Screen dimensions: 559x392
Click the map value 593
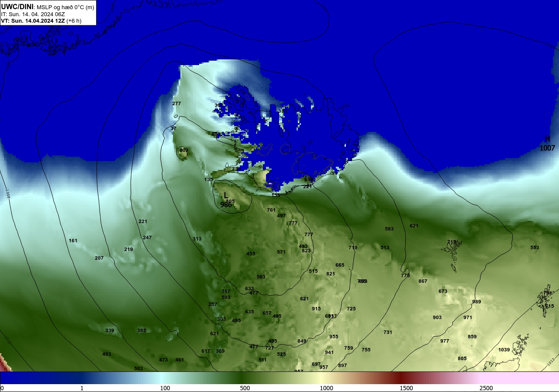click(x=226, y=297)
